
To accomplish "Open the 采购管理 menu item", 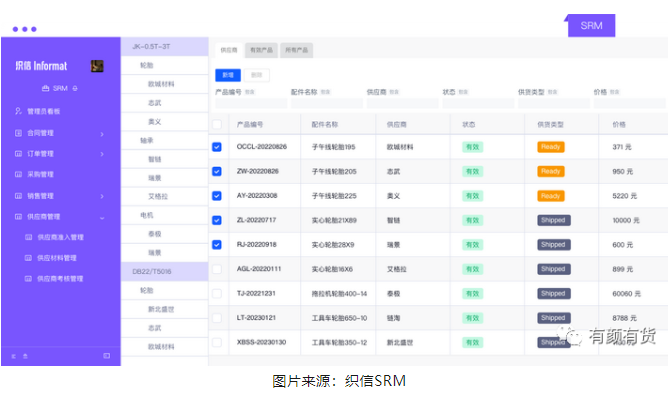I will [40, 174].
